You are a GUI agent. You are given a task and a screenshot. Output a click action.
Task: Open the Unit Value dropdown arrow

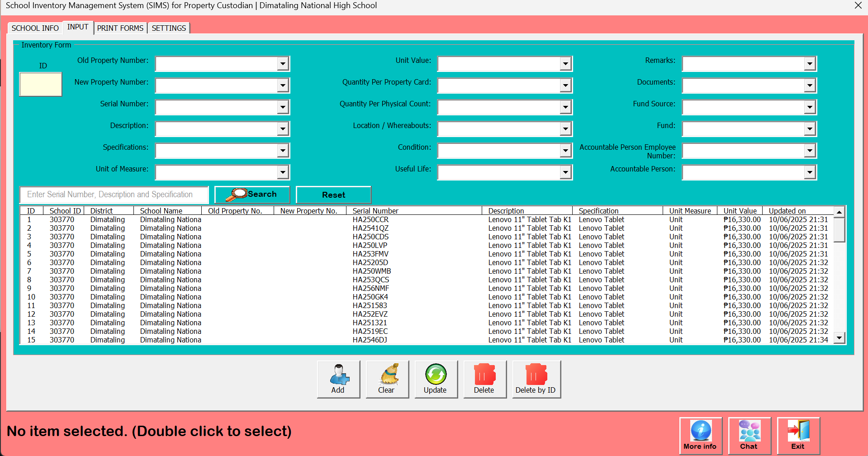pos(565,64)
